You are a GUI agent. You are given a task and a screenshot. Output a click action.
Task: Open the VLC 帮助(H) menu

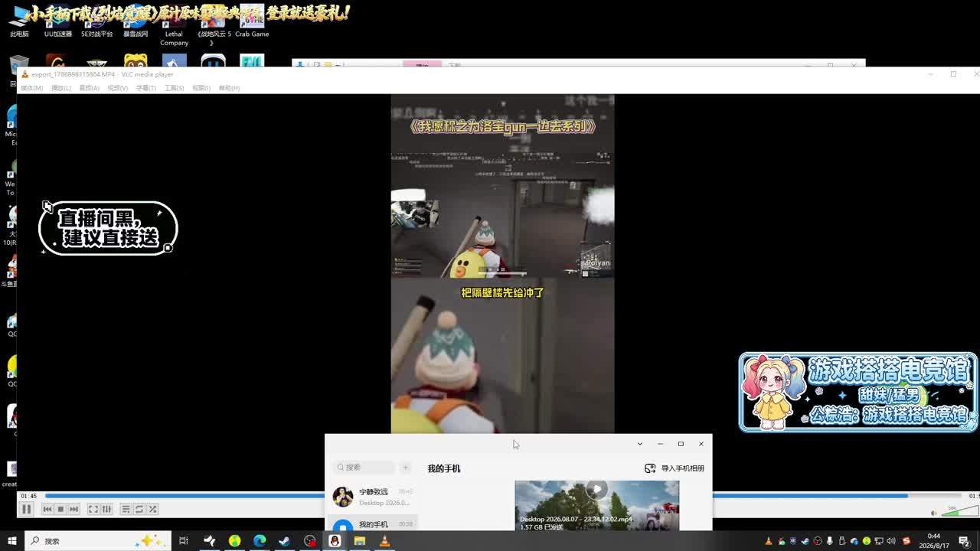pos(229,88)
